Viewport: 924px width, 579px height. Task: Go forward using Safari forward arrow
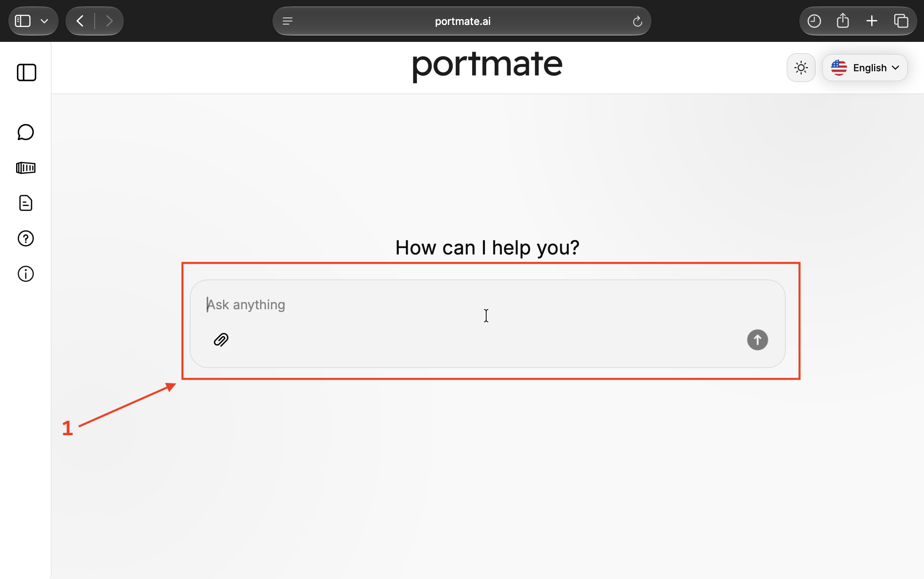coord(109,21)
